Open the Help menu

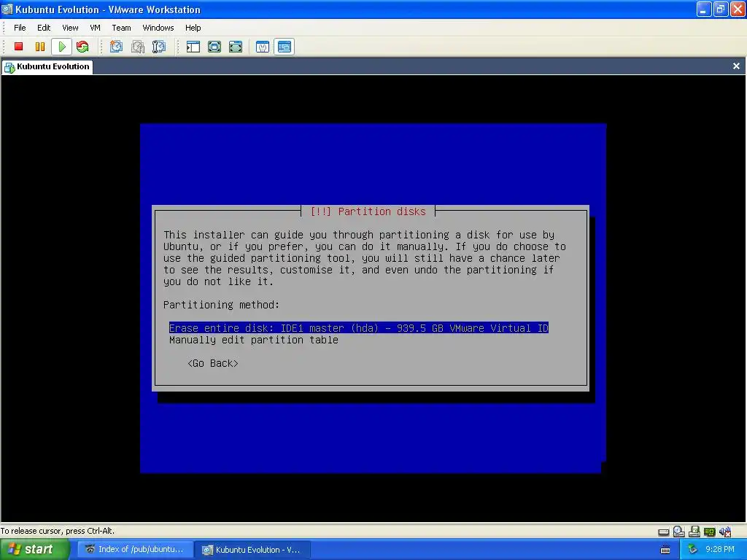click(x=193, y=28)
